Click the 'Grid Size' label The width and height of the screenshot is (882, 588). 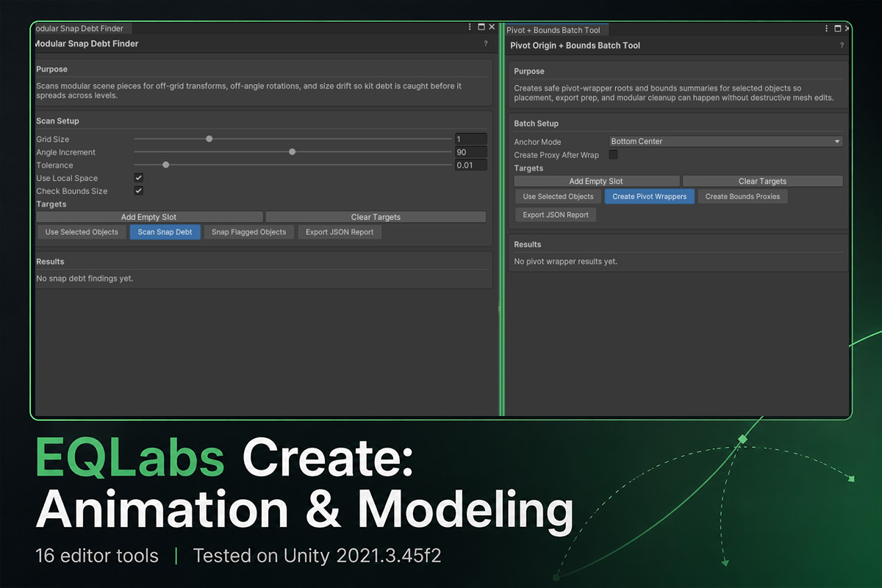(x=53, y=139)
